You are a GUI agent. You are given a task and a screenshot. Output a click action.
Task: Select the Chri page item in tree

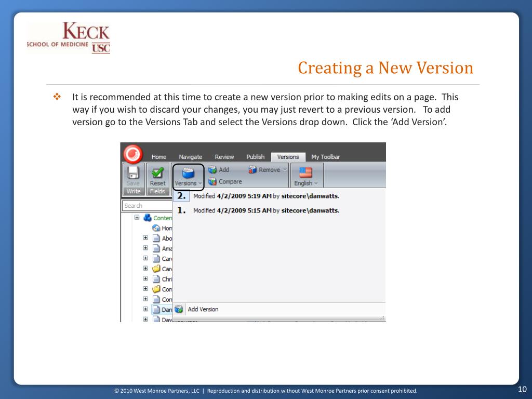click(x=162, y=279)
